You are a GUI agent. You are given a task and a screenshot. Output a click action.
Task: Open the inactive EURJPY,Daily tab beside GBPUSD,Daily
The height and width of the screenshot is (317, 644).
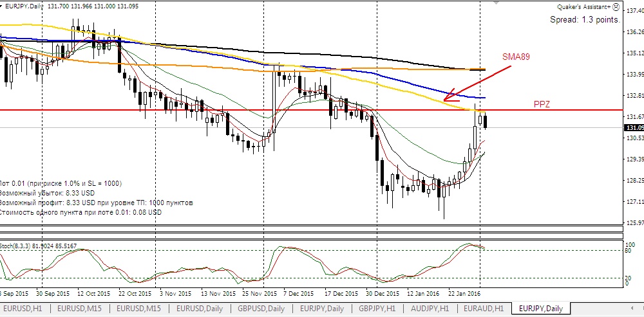322,309
